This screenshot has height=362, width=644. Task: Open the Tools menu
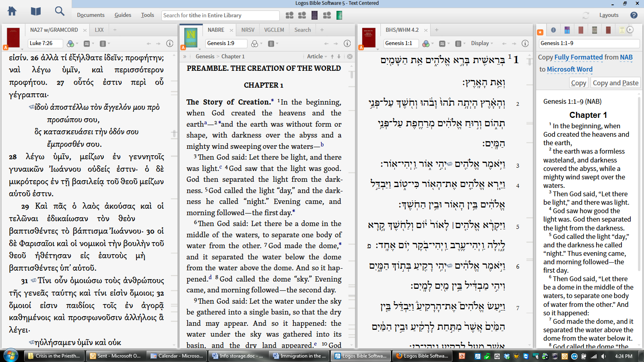pyautogui.click(x=147, y=15)
